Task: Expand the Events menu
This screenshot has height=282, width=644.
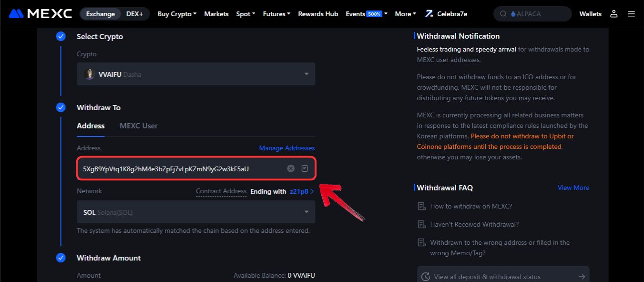Action: pos(367,14)
